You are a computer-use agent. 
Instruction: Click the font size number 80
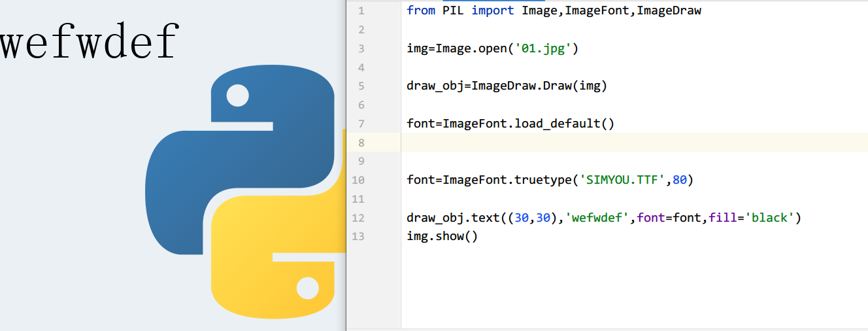(x=680, y=180)
